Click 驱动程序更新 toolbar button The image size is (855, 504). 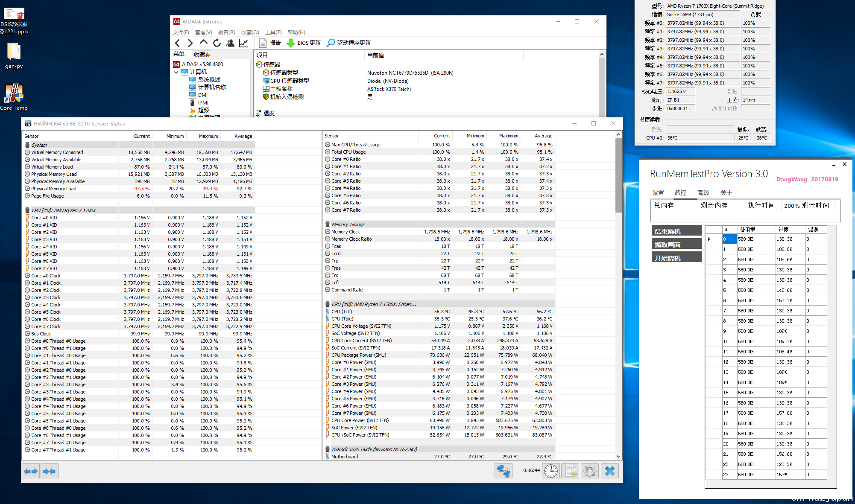click(348, 43)
